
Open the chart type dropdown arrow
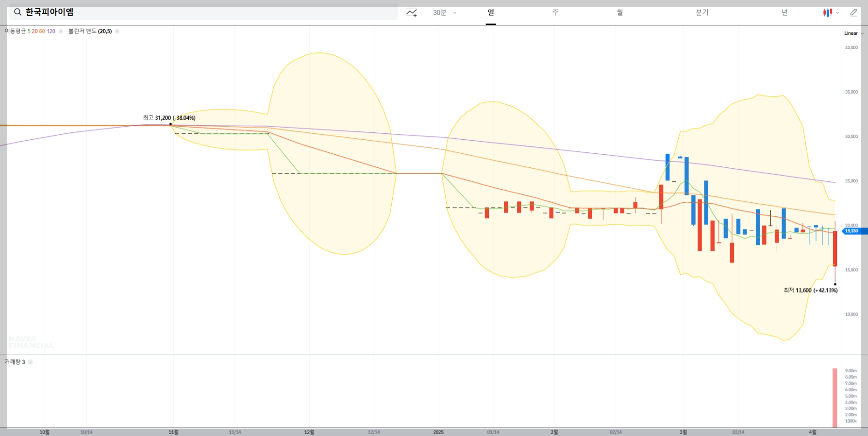click(837, 13)
